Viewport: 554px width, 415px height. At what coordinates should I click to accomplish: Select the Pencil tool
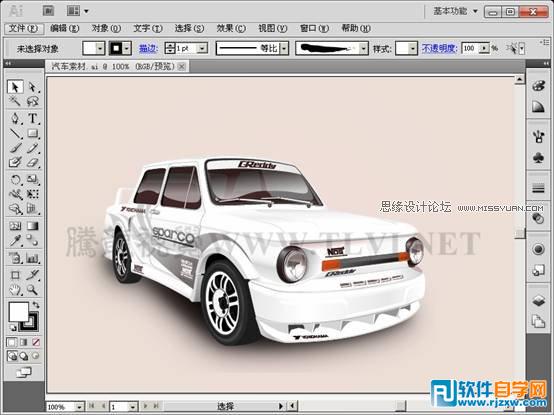click(33, 148)
